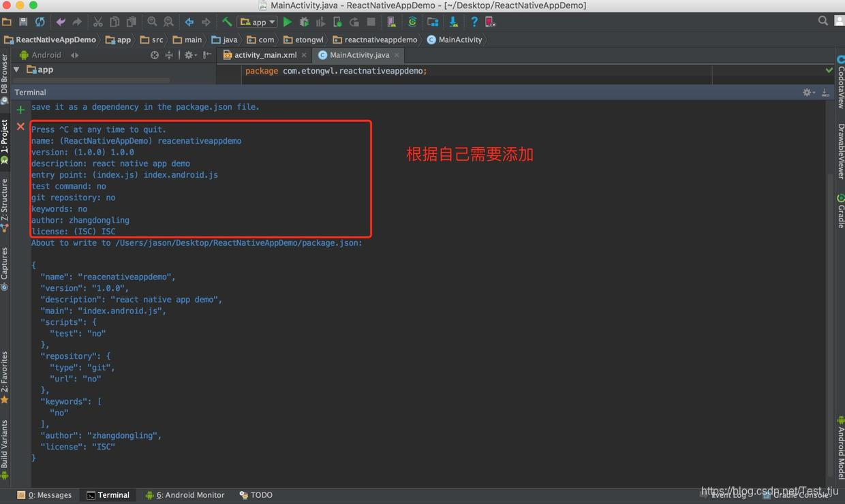Open the Android project view selector
The height and width of the screenshot is (504, 845).
click(49, 55)
